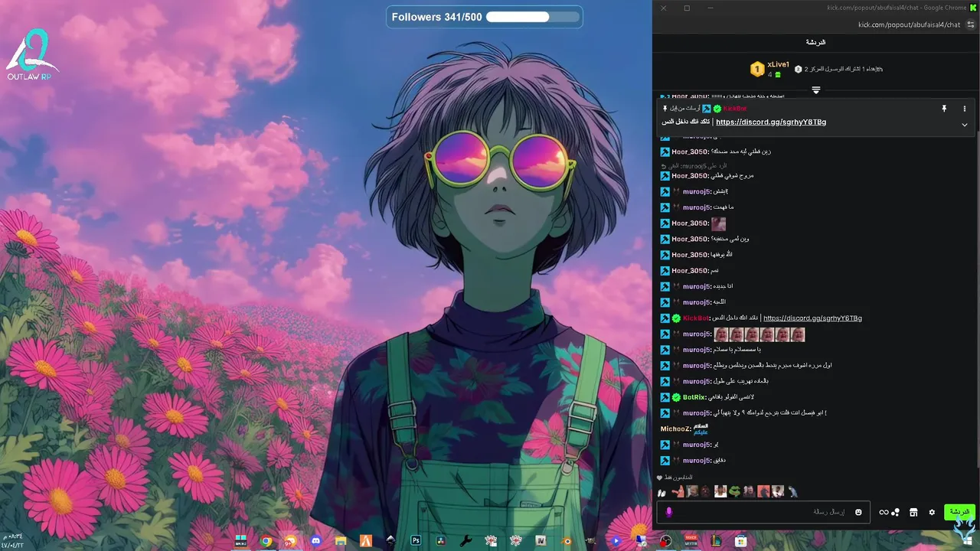Open the GTA V icon in taskbar

click(541, 540)
